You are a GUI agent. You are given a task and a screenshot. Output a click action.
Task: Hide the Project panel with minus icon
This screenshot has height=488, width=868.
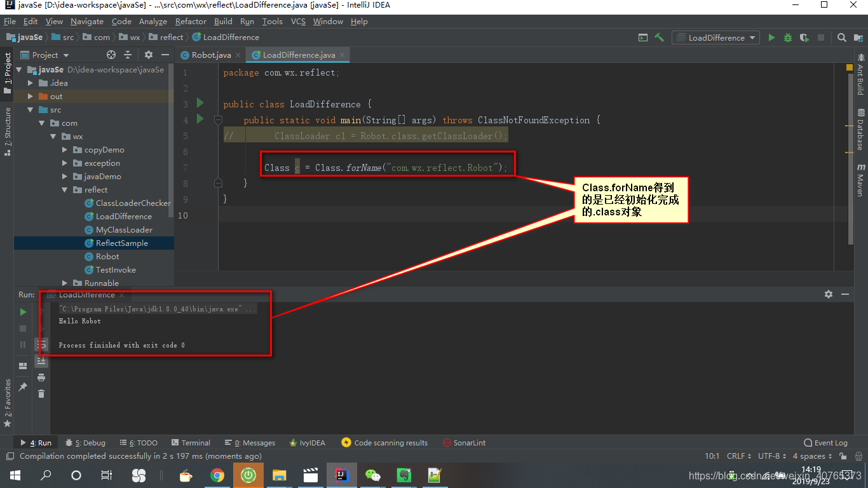(x=165, y=55)
